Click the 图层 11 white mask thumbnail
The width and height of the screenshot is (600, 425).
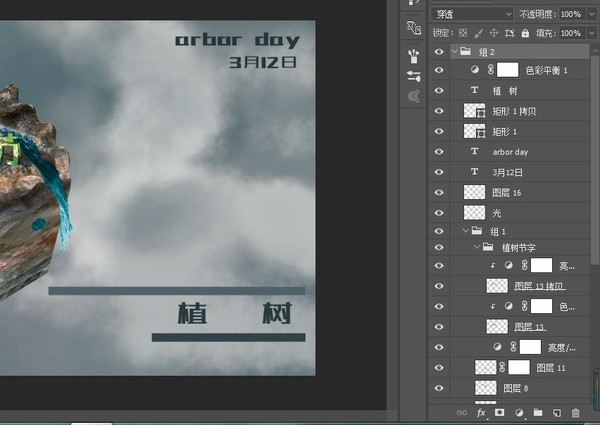[x=519, y=367]
